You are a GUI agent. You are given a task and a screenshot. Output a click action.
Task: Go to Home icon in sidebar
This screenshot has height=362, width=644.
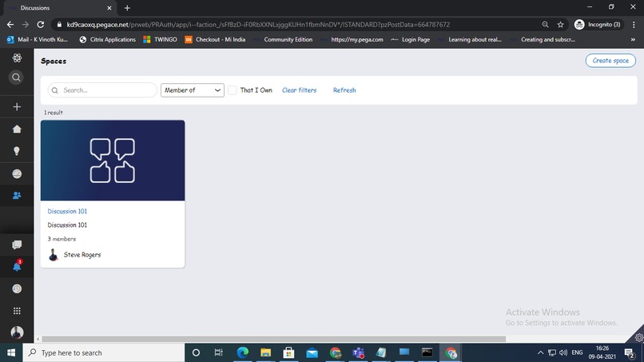click(x=17, y=129)
